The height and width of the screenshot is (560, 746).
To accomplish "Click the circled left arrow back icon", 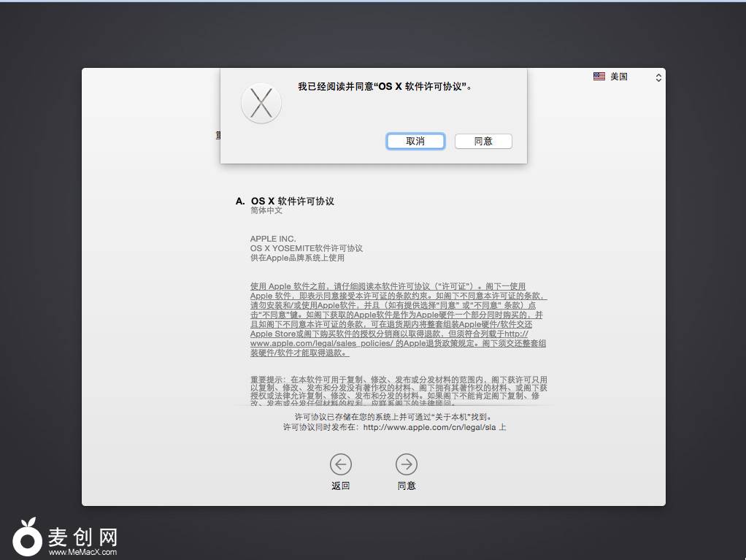I will [340, 464].
